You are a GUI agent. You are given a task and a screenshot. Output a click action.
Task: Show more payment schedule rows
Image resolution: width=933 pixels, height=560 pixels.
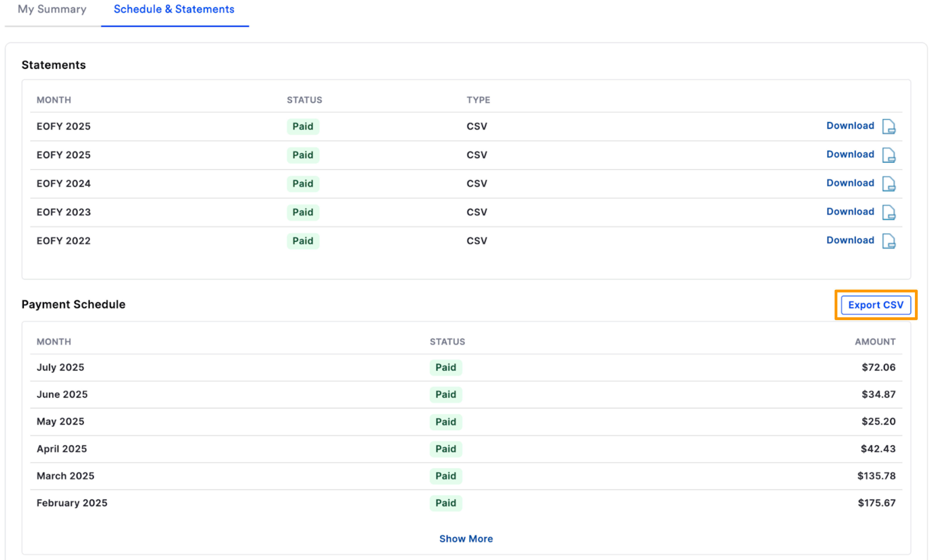(466, 539)
